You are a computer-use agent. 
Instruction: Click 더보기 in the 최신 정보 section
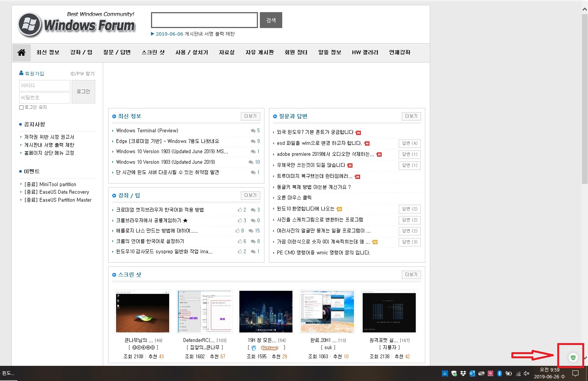250,116
